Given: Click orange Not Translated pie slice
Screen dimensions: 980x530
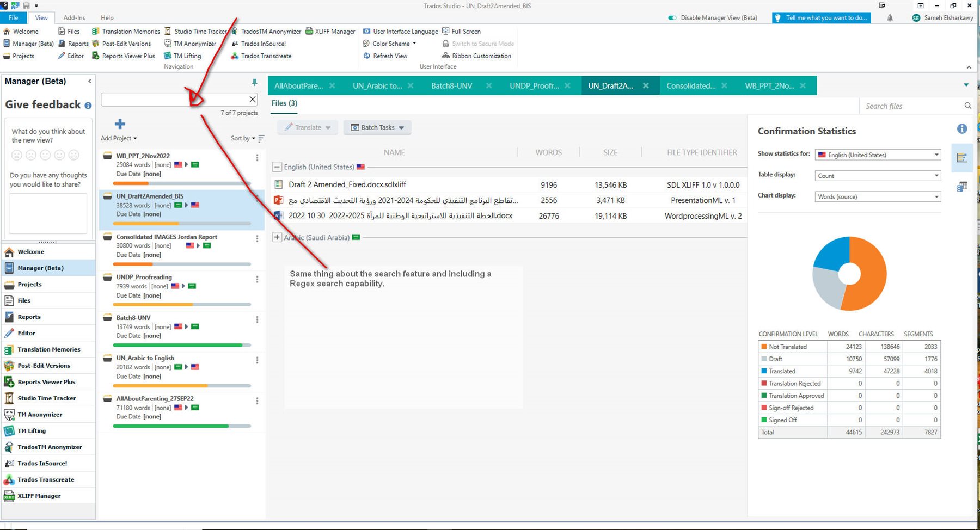Looking at the screenshot, I should [x=871, y=275].
